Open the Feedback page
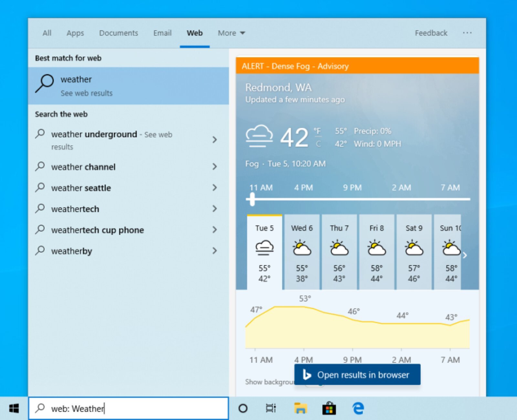Image resolution: width=517 pixels, height=420 pixels. 430,33
